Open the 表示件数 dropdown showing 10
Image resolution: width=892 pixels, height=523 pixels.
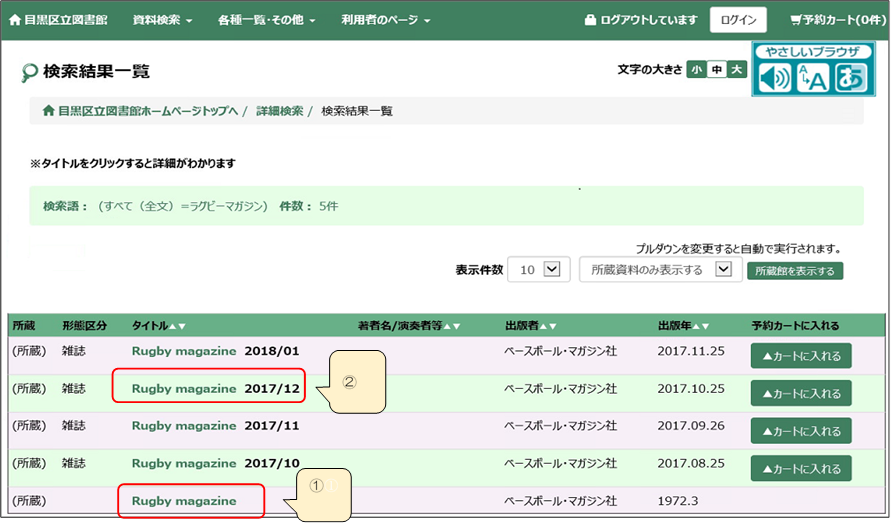coord(538,270)
